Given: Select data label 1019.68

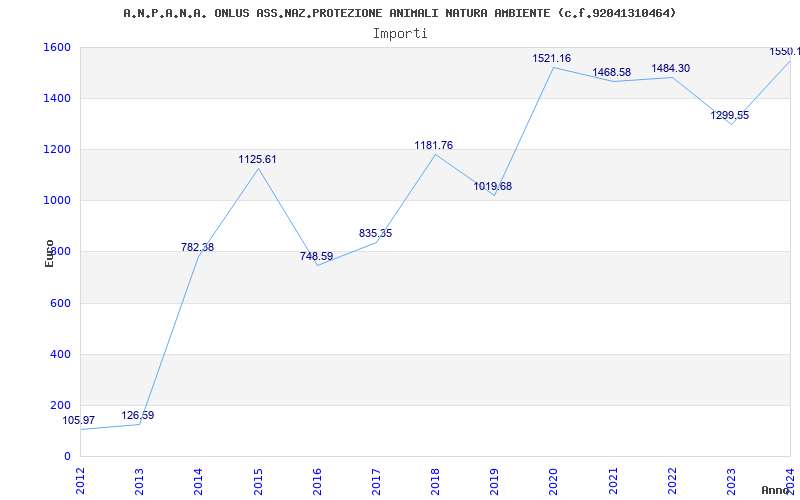Looking at the screenshot, I should 492,187.
